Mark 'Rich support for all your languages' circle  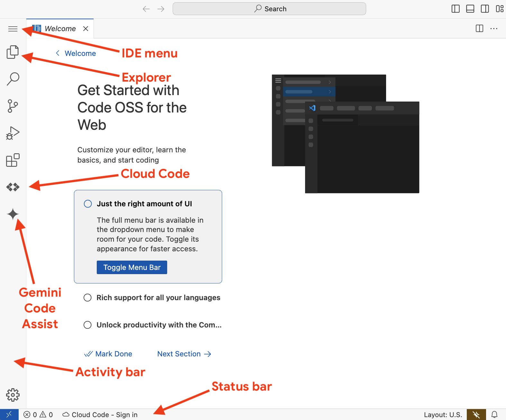(87, 298)
